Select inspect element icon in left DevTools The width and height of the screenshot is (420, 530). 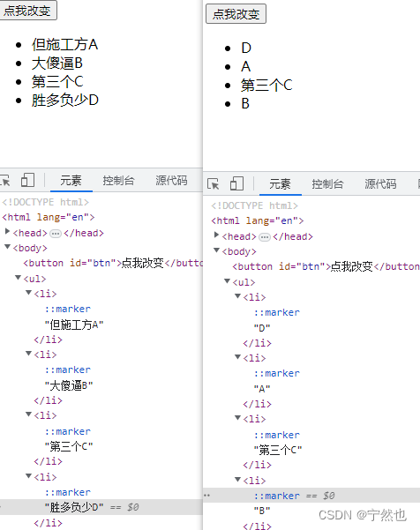5,180
